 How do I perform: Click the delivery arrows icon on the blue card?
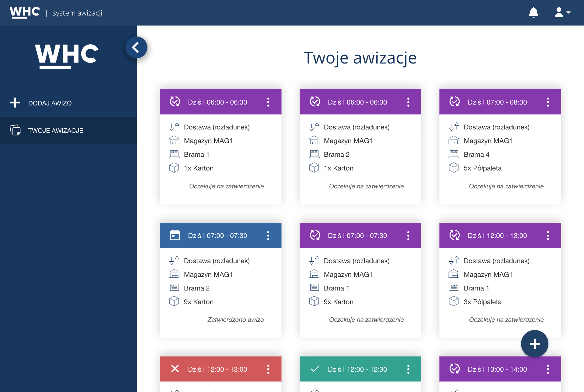[174, 260]
